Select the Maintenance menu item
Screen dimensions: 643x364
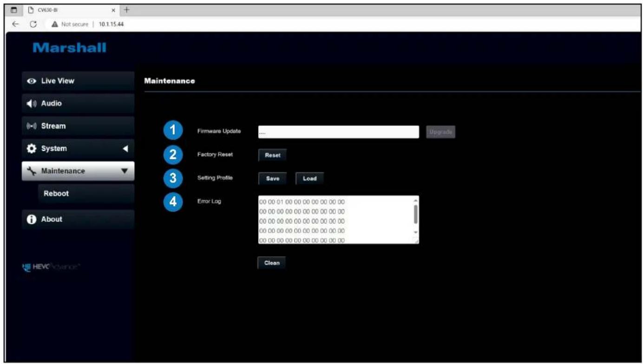tap(78, 171)
